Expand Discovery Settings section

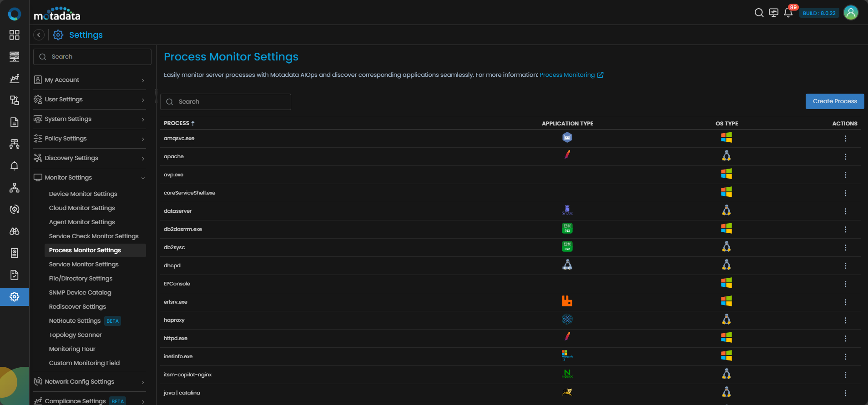90,158
